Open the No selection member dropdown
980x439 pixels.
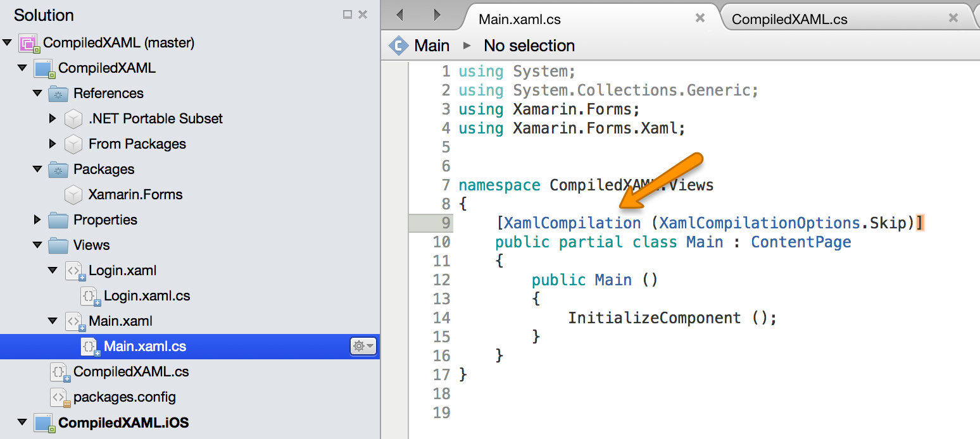pos(529,45)
